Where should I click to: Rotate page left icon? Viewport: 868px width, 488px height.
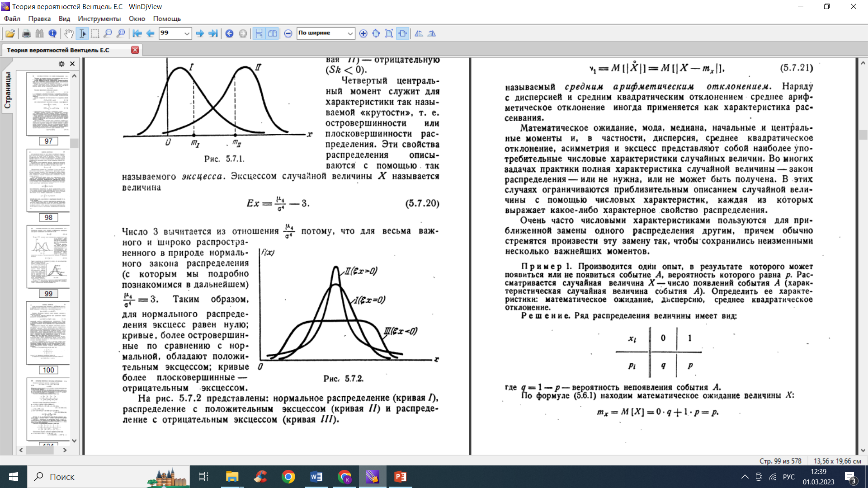pos(419,33)
